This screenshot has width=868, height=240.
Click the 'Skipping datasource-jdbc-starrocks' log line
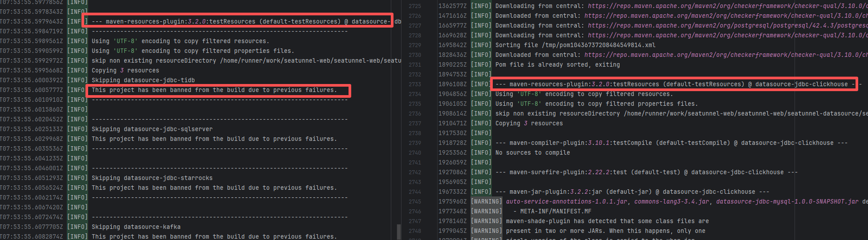pyautogui.click(x=152, y=178)
